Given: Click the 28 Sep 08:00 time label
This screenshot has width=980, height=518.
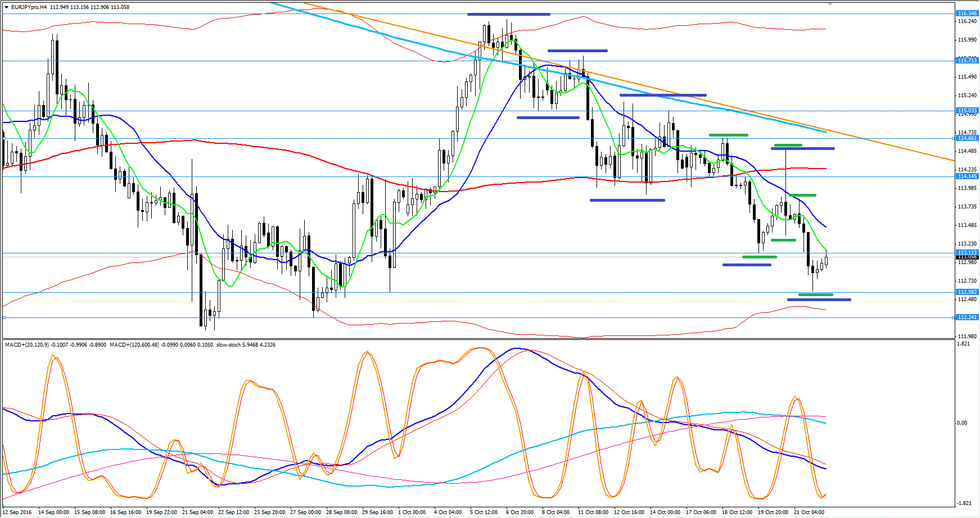Looking at the screenshot, I should click(x=341, y=512).
